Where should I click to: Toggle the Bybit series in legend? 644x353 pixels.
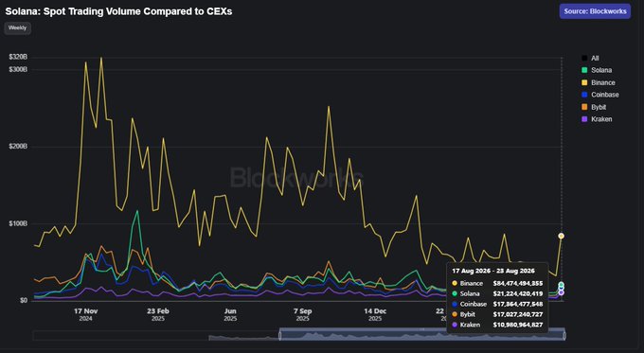point(594,107)
